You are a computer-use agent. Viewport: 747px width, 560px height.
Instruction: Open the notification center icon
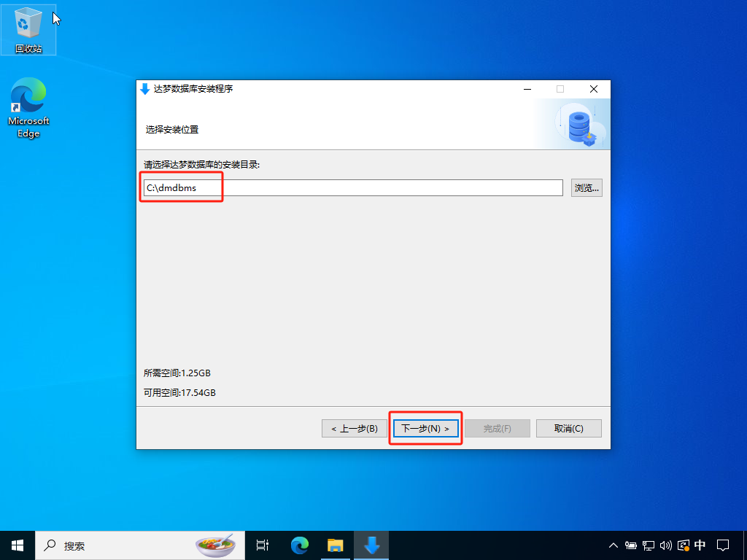tap(723, 545)
